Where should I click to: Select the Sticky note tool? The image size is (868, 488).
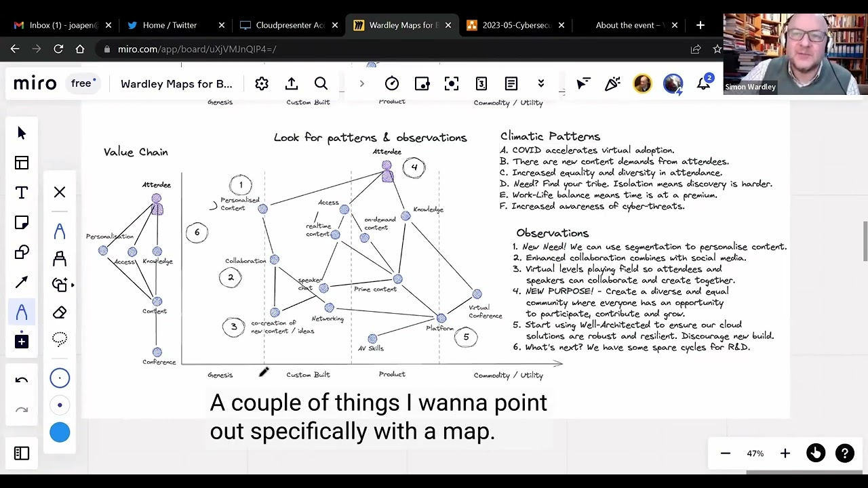[x=22, y=222]
